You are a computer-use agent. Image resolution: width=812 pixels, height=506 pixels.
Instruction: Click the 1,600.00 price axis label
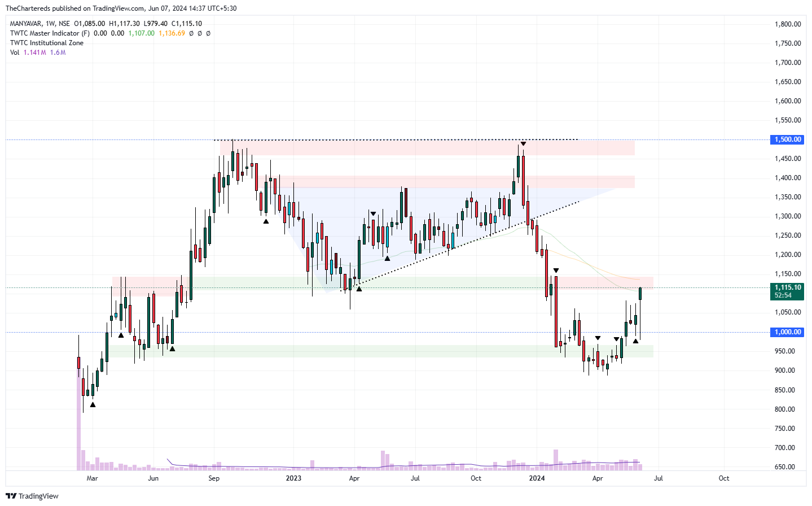(x=788, y=101)
